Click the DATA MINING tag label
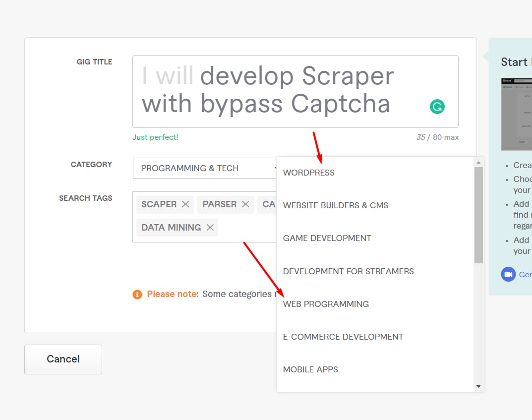Viewport: 532px width, 420px height. 172,227
